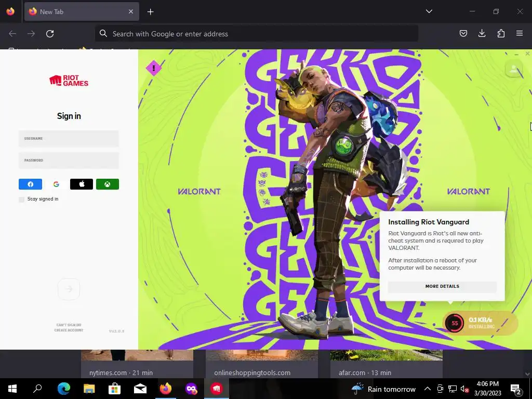The image size is (532, 399).
Task: Click the Riot Games logo
Action: 69,81
